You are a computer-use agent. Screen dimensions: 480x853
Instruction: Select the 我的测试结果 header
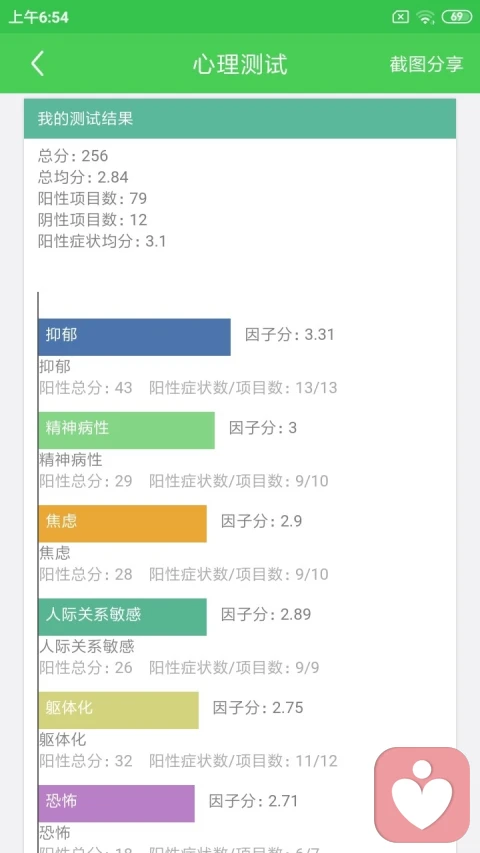tap(239, 119)
